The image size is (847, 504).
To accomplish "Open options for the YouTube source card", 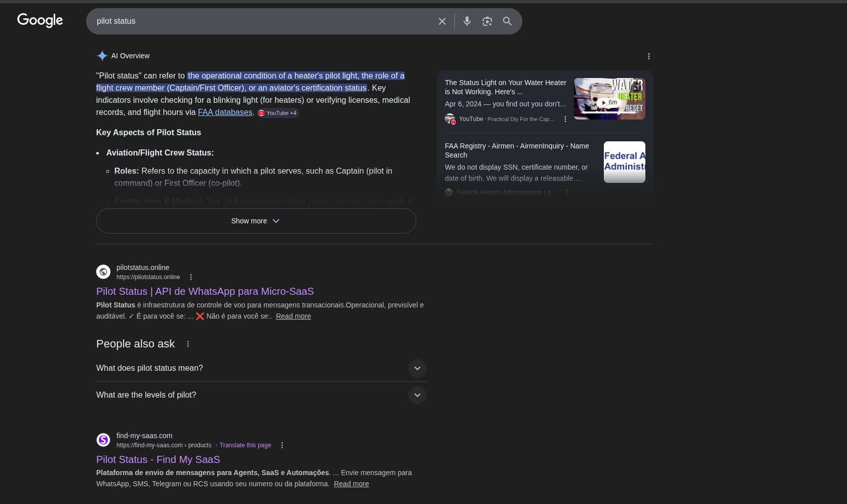I will [x=565, y=119].
